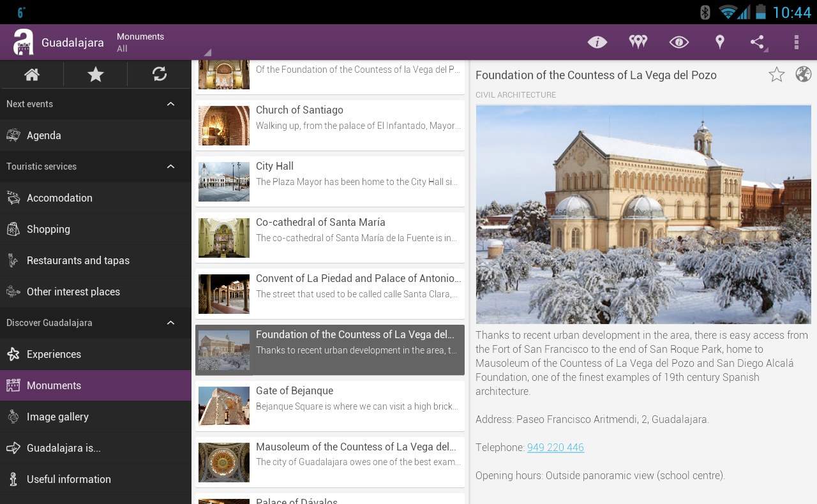The height and width of the screenshot is (504, 817).
Task: Tap the City Hall thumbnail
Action: pos(224,182)
